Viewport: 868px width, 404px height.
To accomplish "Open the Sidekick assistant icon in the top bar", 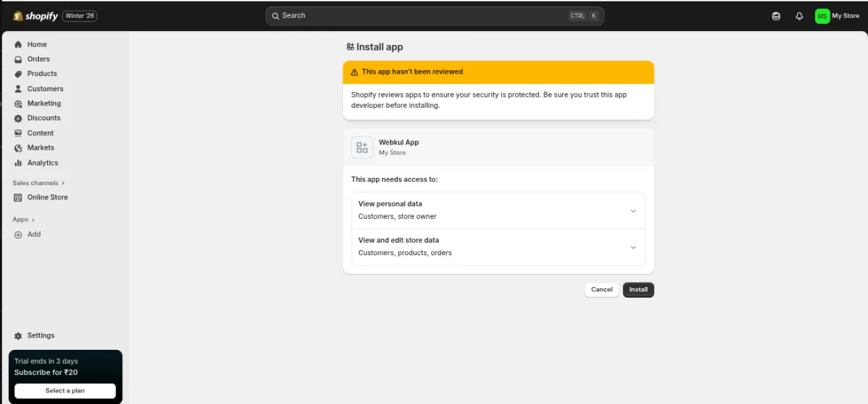I will point(776,16).
